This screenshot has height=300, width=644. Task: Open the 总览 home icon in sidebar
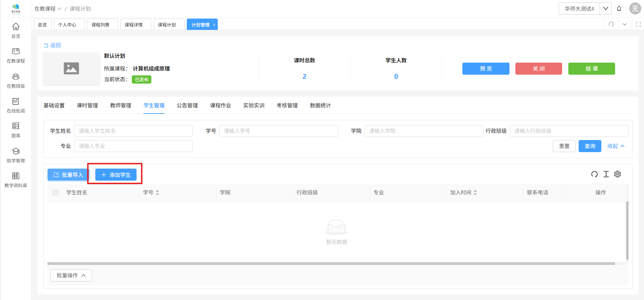point(16,27)
